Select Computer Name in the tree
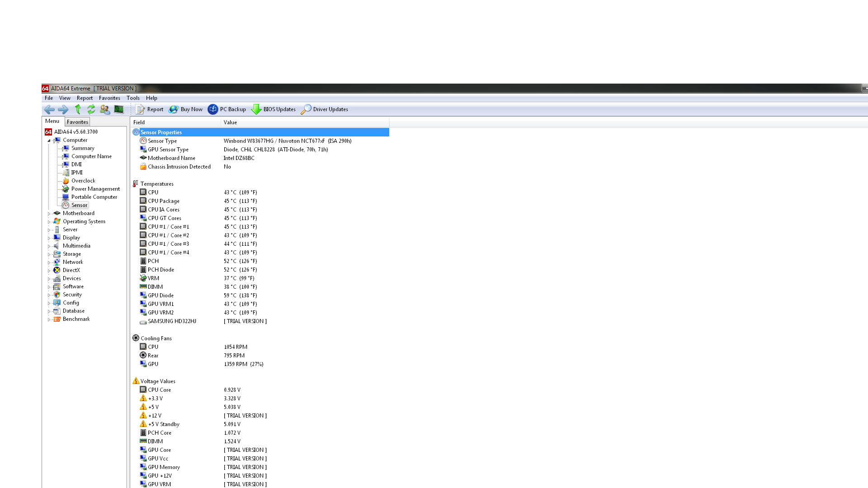Screen dimensions: 868x488 87,156
